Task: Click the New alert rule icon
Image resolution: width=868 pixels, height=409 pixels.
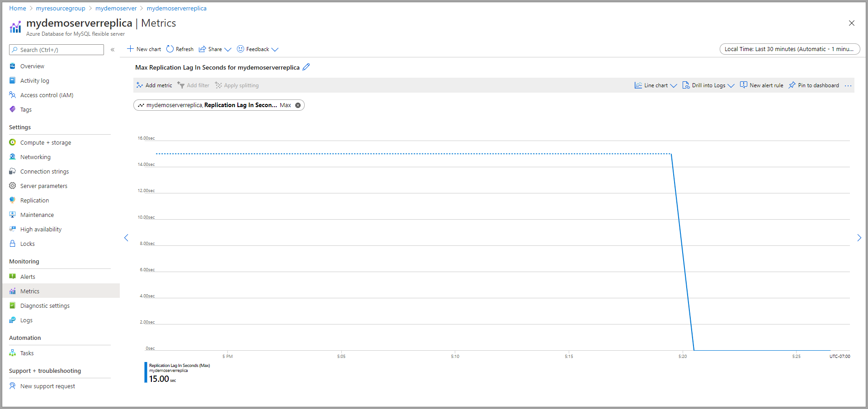Action: [x=744, y=85]
